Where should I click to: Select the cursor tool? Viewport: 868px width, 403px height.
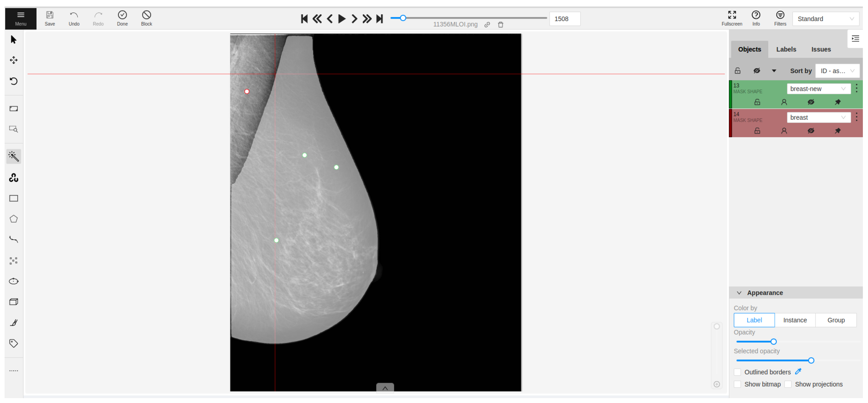click(x=14, y=40)
